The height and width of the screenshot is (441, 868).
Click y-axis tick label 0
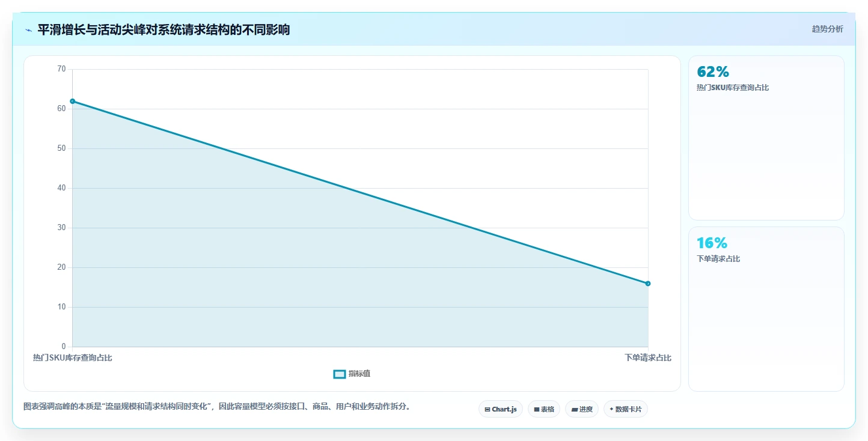pyautogui.click(x=64, y=347)
